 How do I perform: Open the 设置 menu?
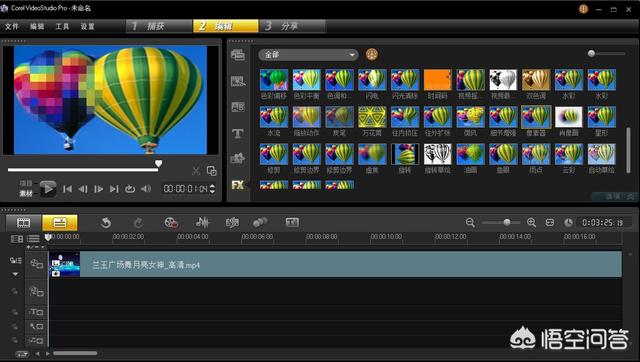pyautogui.click(x=87, y=26)
